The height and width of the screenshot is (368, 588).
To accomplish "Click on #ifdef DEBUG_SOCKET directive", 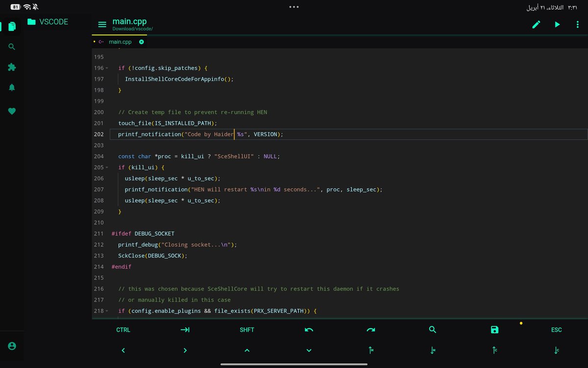I will pos(143,234).
